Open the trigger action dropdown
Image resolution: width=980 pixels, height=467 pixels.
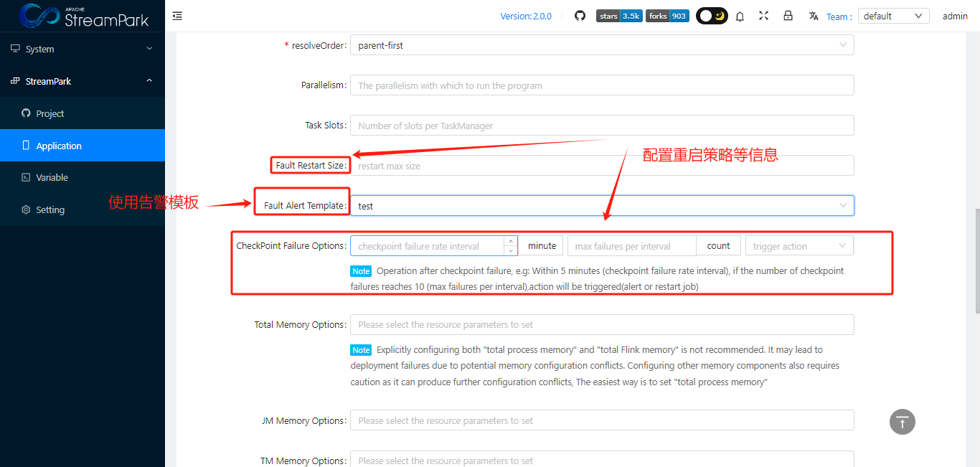click(798, 245)
